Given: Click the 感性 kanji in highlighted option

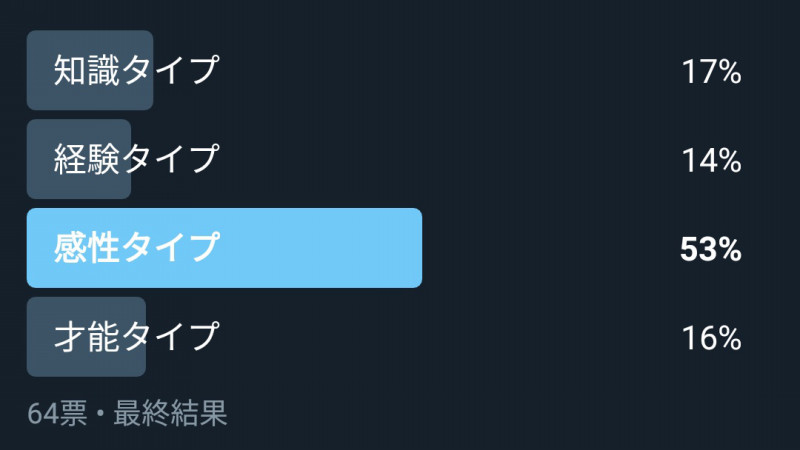Looking at the screenshot, I should (87, 247).
